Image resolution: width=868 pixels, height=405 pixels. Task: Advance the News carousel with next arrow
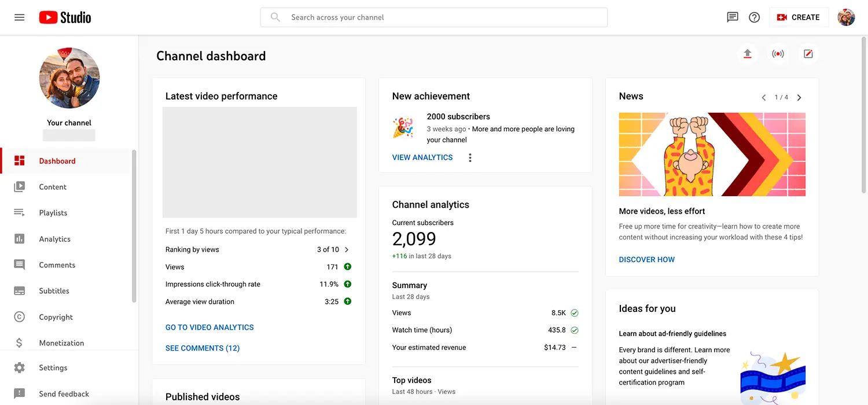point(799,97)
